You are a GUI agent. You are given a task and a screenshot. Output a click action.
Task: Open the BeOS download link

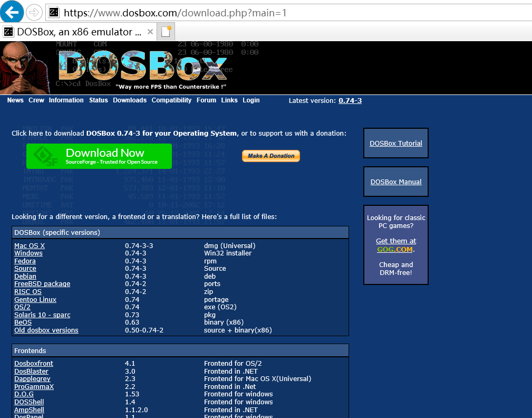pyautogui.click(x=23, y=322)
